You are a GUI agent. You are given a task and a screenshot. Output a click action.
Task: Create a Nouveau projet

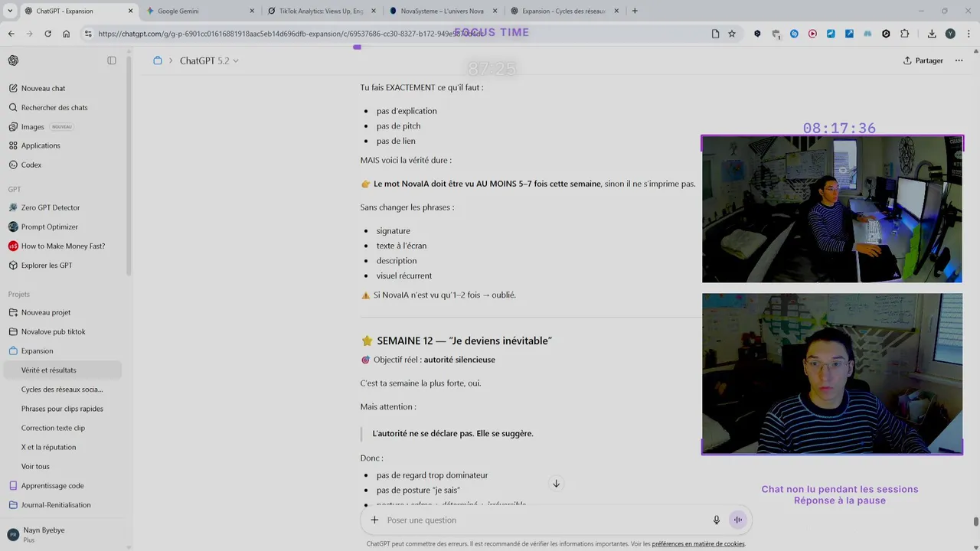point(46,312)
